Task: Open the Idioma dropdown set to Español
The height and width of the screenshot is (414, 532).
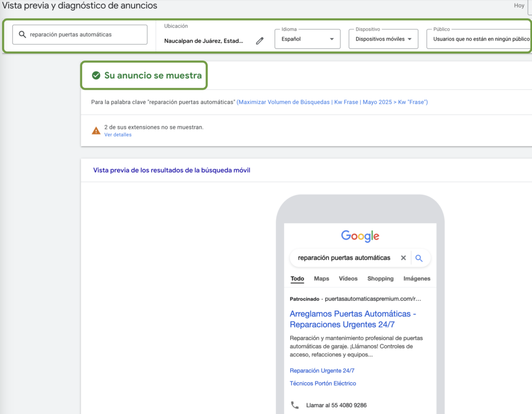Action: [308, 39]
